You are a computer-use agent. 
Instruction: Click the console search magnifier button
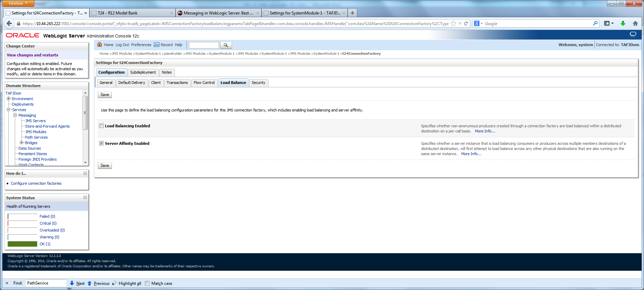[x=226, y=45]
